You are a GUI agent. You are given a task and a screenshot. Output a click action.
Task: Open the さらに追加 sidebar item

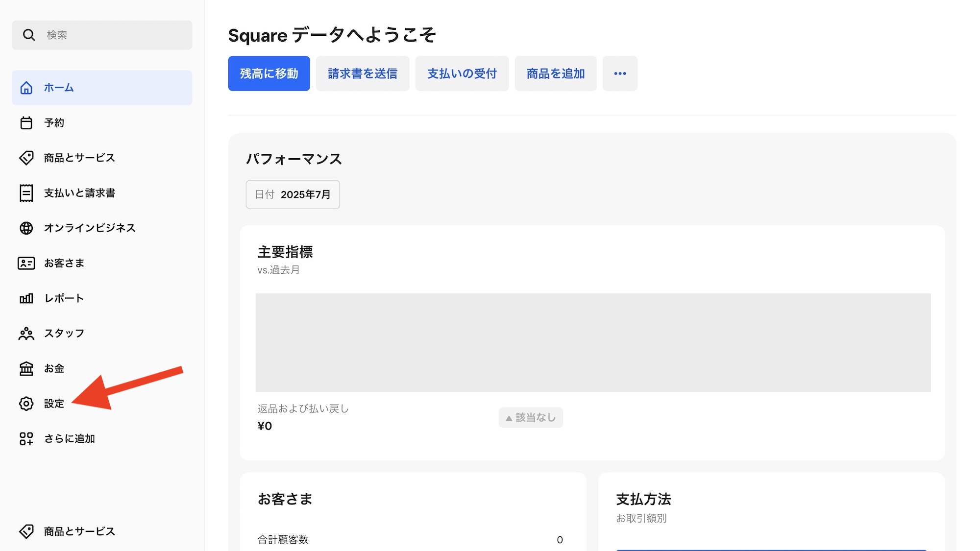102,439
